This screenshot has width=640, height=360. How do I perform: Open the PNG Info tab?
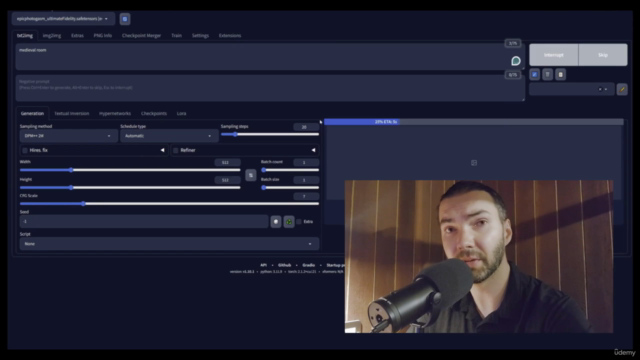pyautogui.click(x=102, y=36)
